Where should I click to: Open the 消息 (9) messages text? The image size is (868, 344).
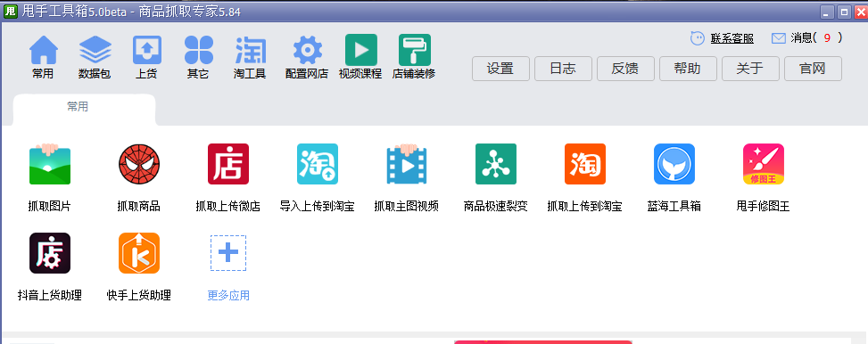click(x=816, y=38)
